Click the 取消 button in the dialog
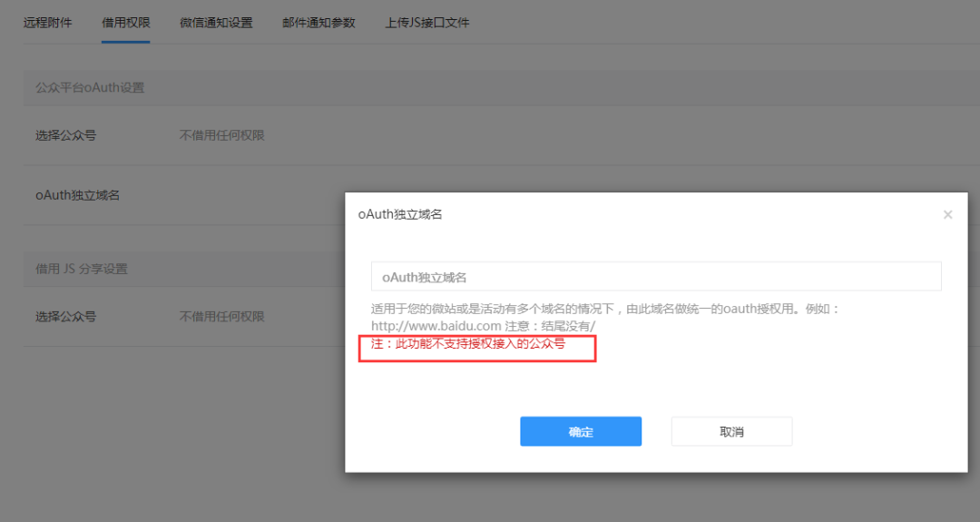This screenshot has height=522, width=980. click(731, 432)
